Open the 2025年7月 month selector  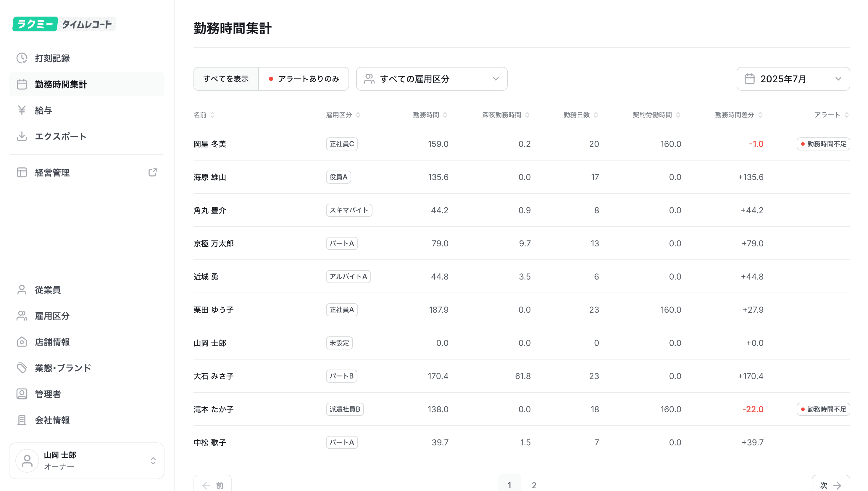pyautogui.click(x=793, y=79)
